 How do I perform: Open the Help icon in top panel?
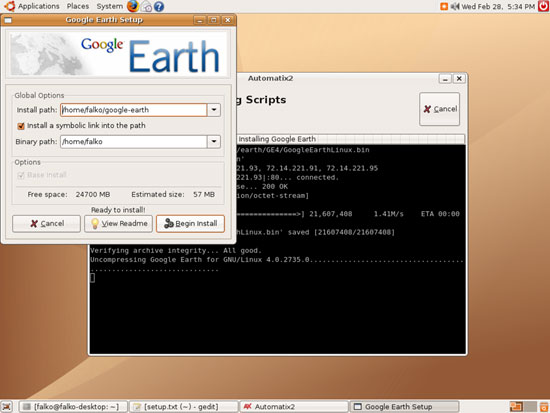point(159,6)
